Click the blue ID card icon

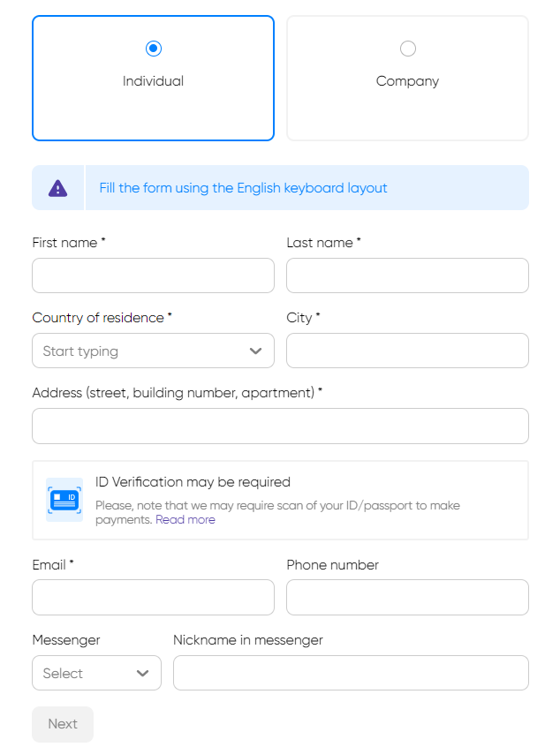pyautogui.click(x=64, y=500)
